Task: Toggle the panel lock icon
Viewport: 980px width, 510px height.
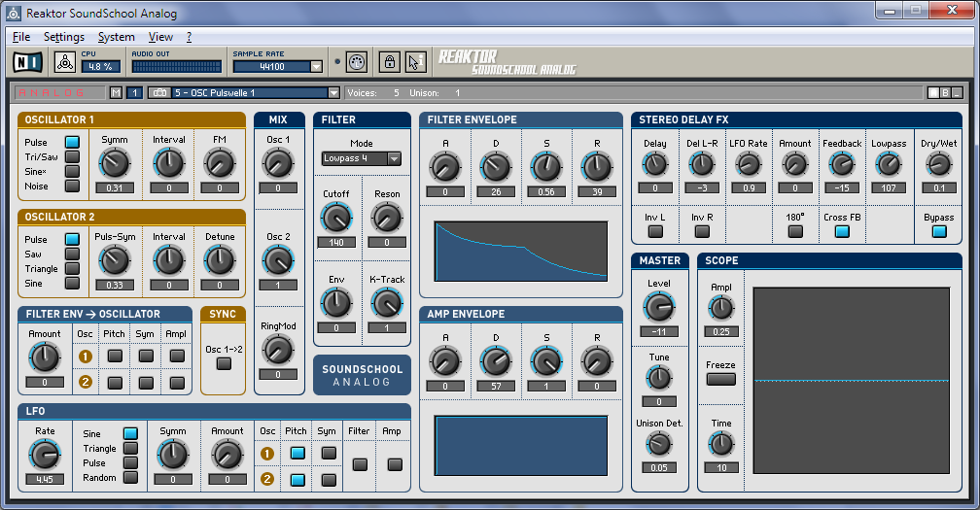Action: [x=389, y=62]
